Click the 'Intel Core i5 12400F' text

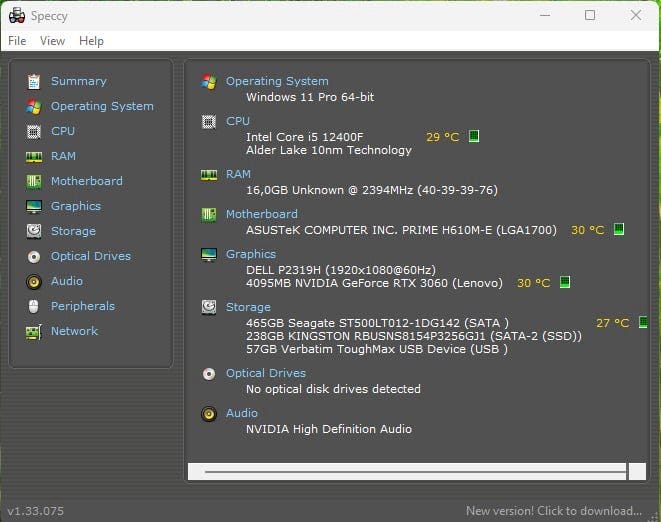304,137
